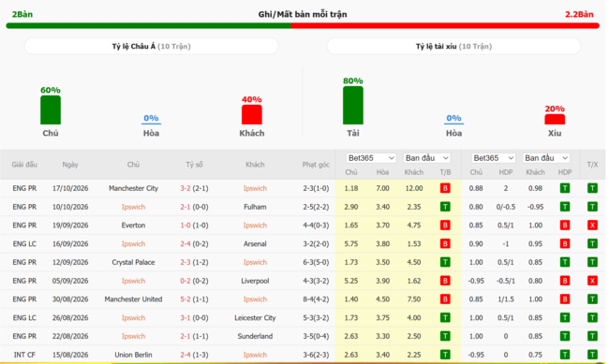Image resolution: width=609 pixels, height=364 pixels.
Task: Click the red Khách 40% bar
Action: pos(252,114)
